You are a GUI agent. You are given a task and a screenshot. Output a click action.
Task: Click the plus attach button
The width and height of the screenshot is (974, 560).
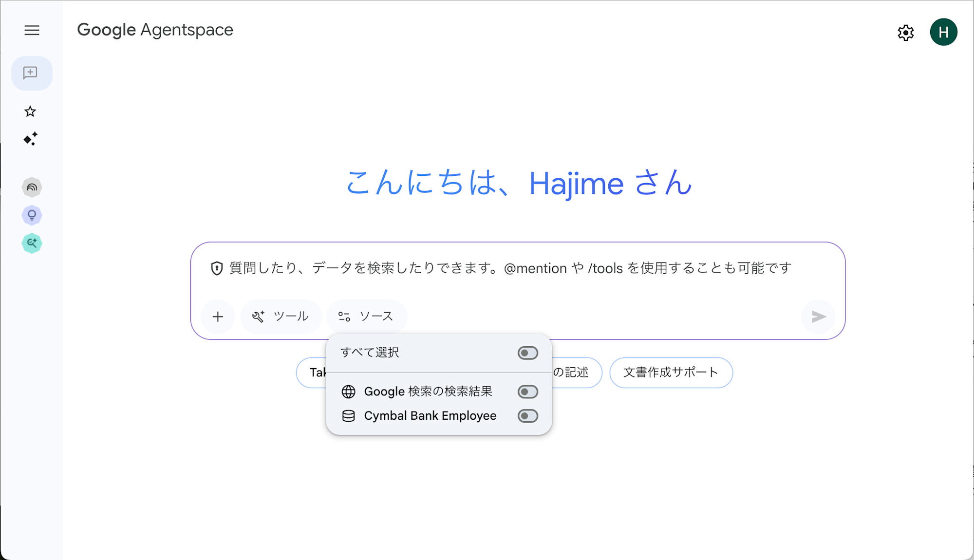(218, 317)
